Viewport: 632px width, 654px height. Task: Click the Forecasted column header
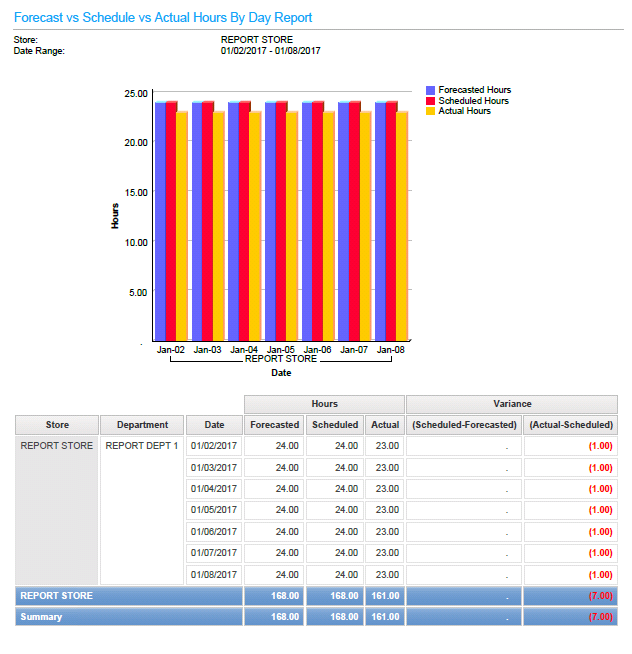coord(274,425)
